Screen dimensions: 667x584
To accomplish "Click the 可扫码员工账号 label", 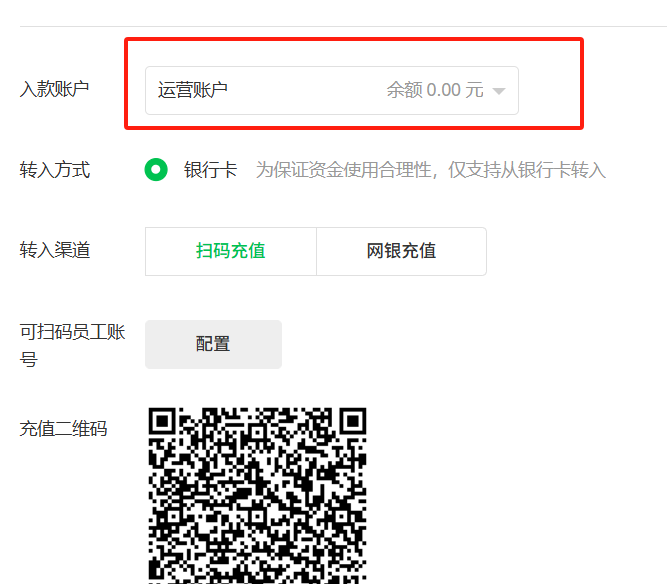I will click(x=72, y=345).
